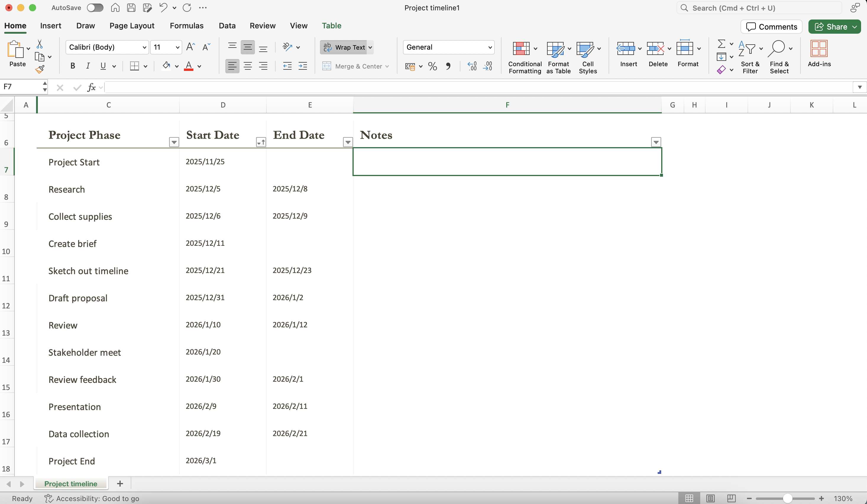Click the Save icon in title bar
867x504 pixels.
click(131, 8)
